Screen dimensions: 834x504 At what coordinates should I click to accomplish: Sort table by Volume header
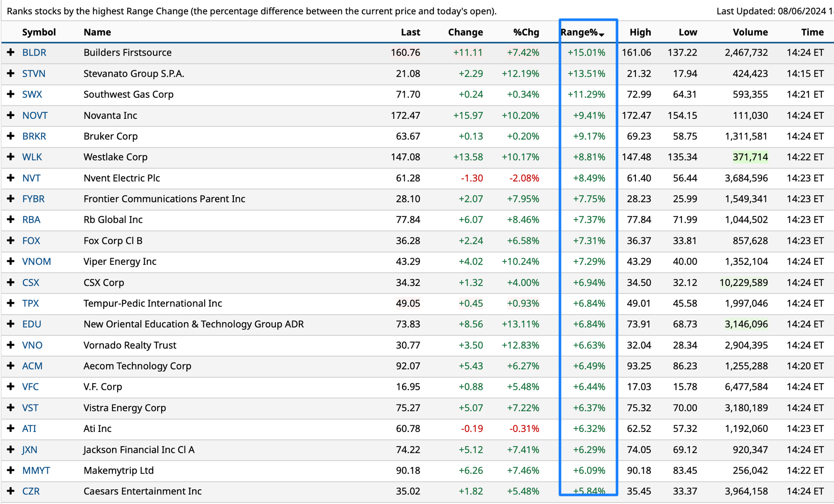tap(750, 32)
